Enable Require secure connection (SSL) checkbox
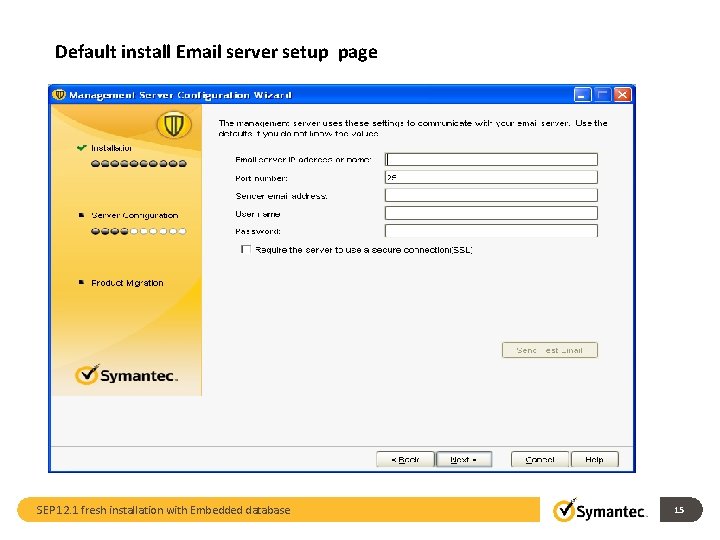This screenshot has height=540, width=720. (x=246, y=249)
